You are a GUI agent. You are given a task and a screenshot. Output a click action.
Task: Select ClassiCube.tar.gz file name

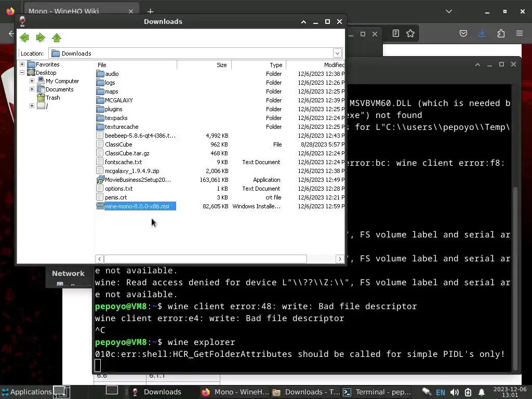coord(127,153)
